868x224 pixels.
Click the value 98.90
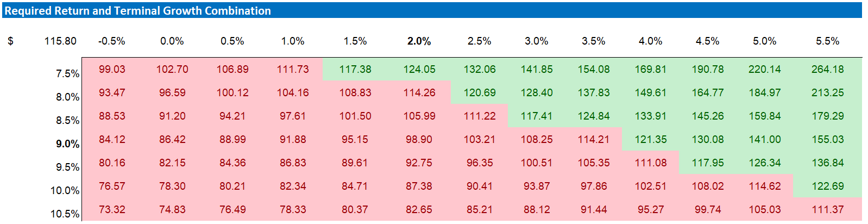(419, 140)
